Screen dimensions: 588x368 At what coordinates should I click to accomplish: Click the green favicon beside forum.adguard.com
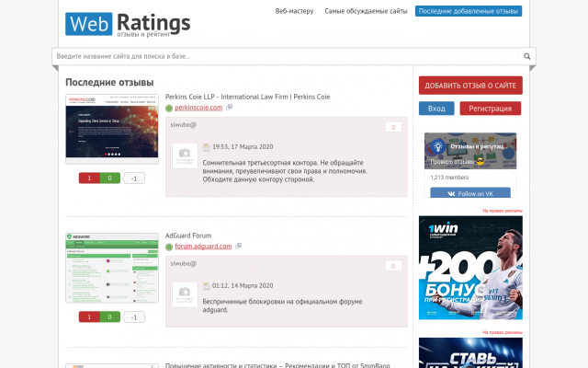pyautogui.click(x=169, y=247)
